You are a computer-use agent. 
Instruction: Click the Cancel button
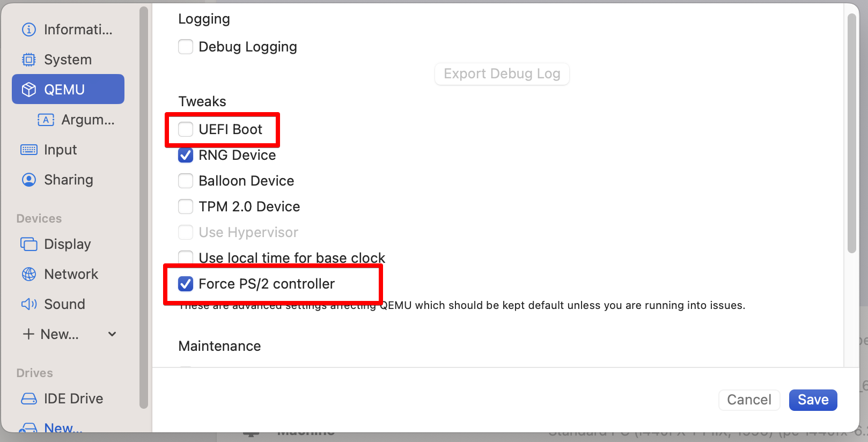click(x=749, y=400)
